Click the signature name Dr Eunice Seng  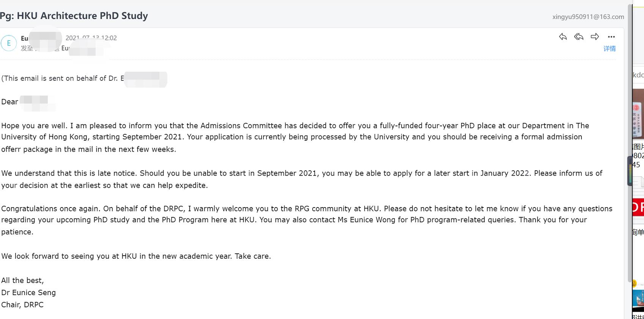pos(28,292)
